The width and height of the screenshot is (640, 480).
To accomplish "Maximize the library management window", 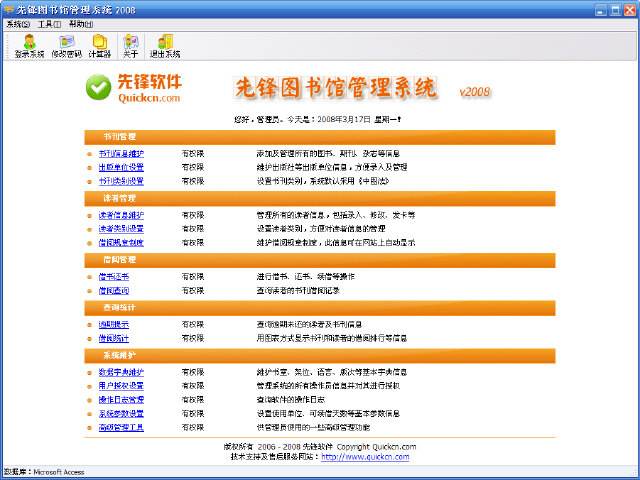I will (x=616, y=10).
